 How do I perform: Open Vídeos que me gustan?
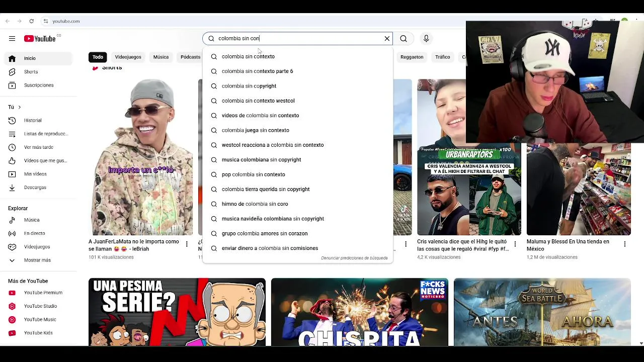coord(38,161)
